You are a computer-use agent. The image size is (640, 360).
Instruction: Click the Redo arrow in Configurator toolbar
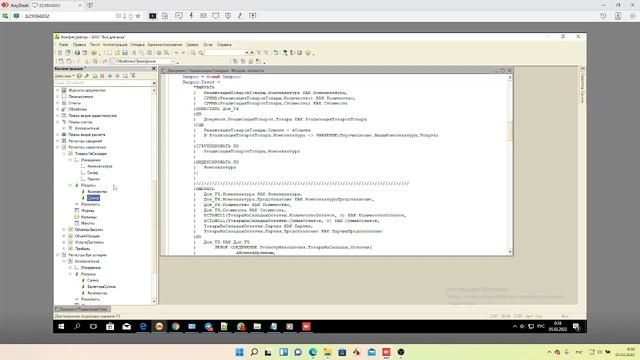coord(183,53)
